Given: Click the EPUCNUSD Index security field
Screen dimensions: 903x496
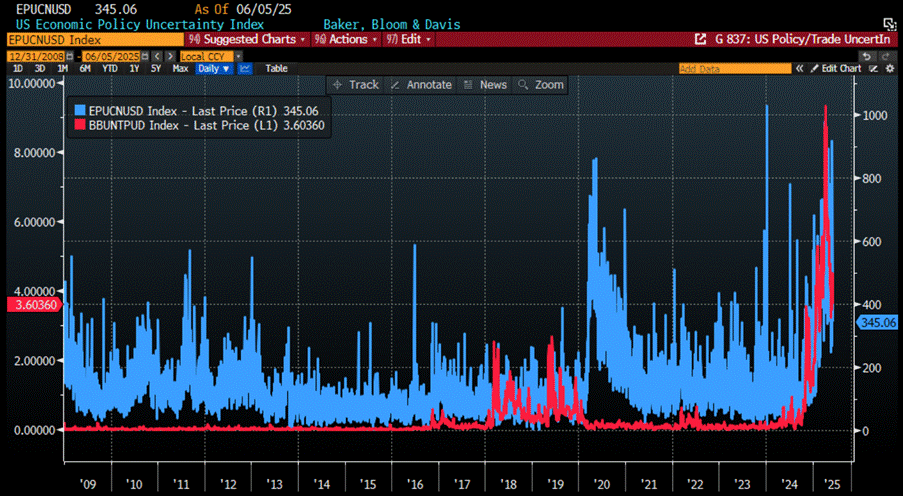Looking at the screenshot, I should pos(95,40).
